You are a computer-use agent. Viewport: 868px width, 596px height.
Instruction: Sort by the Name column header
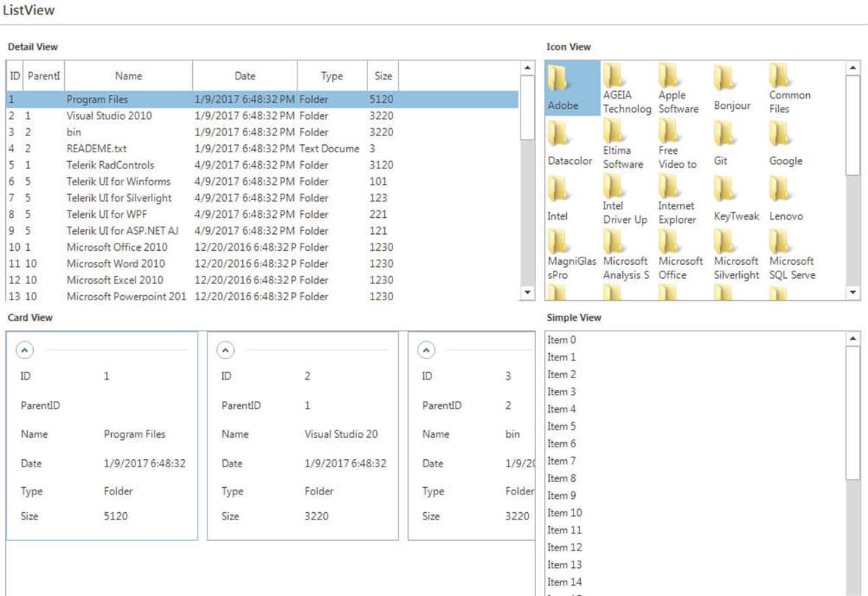pos(128,76)
